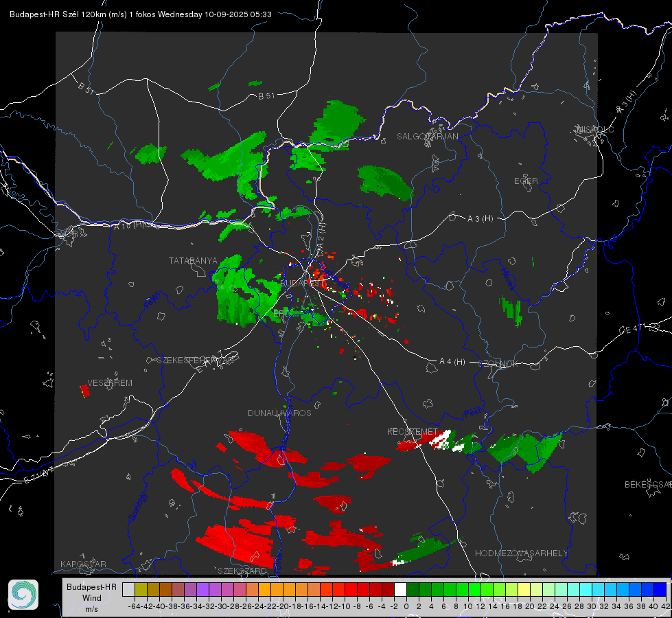Click the '10' legend value
The image size is (672, 618).
click(x=468, y=606)
